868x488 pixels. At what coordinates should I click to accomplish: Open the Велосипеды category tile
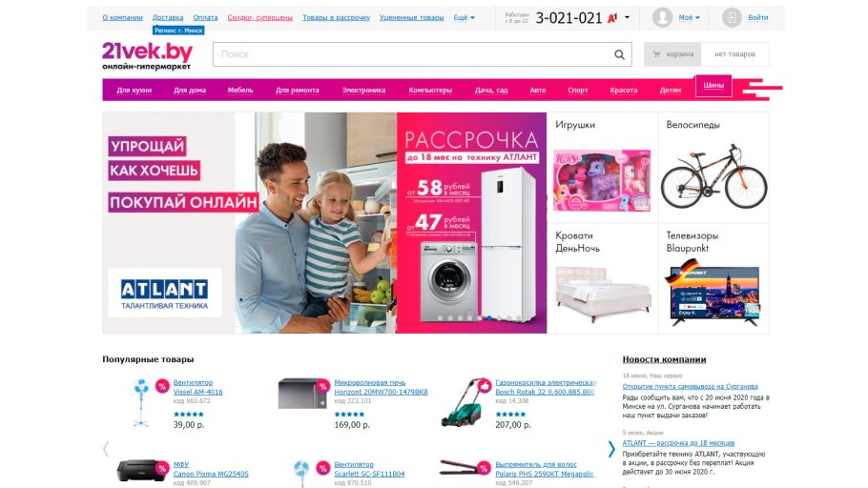(x=713, y=167)
